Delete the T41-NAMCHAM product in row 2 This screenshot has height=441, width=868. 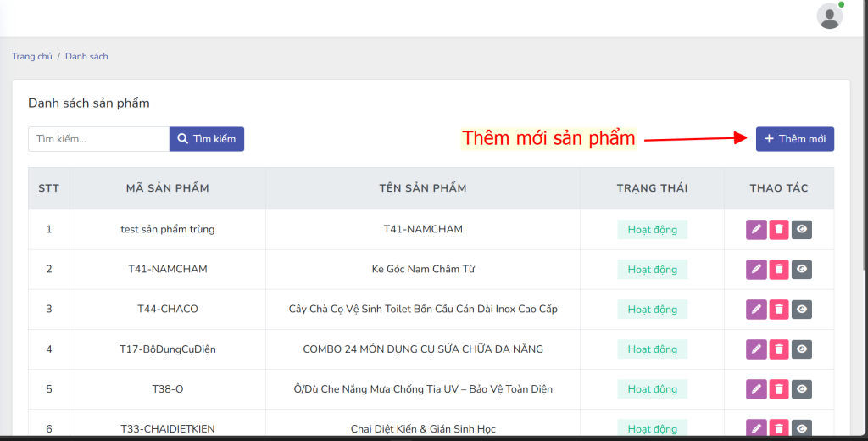click(x=779, y=269)
